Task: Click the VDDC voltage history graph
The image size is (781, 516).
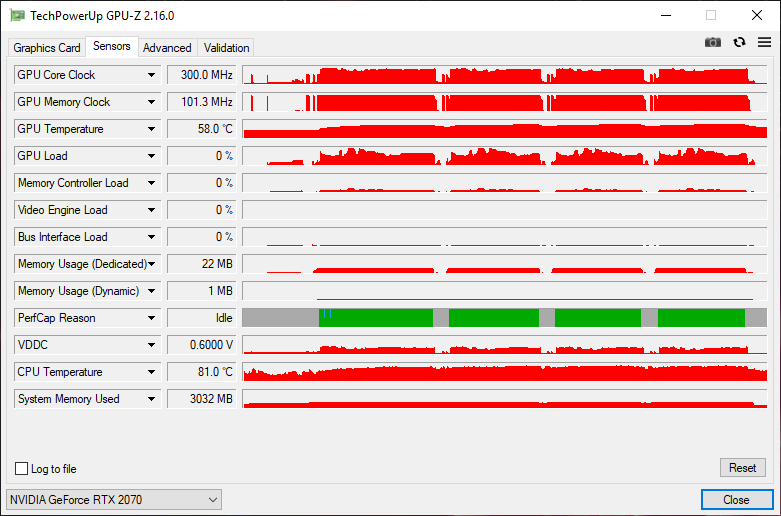Action: click(x=505, y=345)
